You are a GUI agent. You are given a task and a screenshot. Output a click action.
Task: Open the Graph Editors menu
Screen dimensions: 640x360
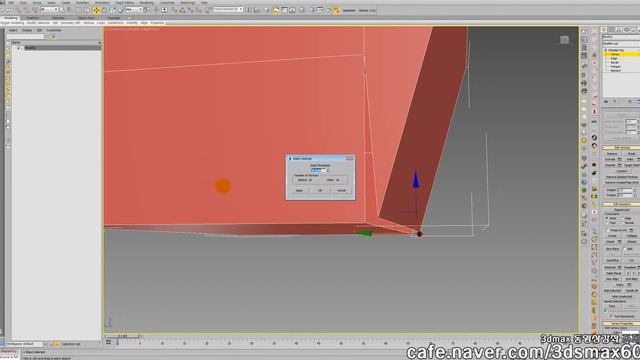[x=124, y=2]
